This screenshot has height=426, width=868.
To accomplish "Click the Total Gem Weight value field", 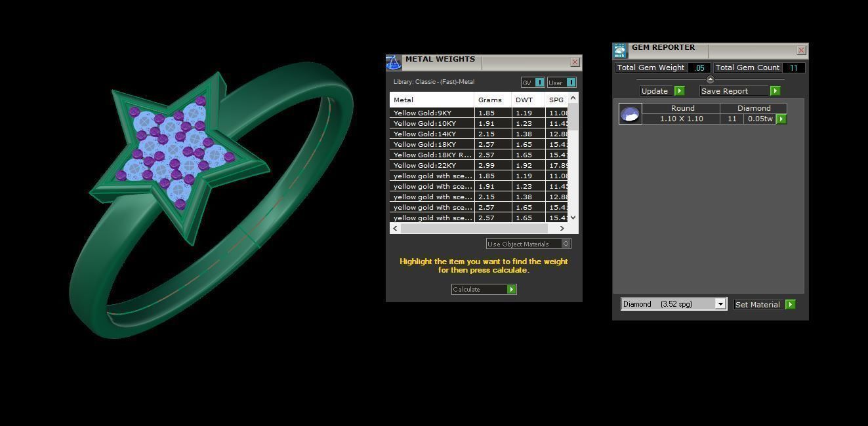I will (699, 68).
